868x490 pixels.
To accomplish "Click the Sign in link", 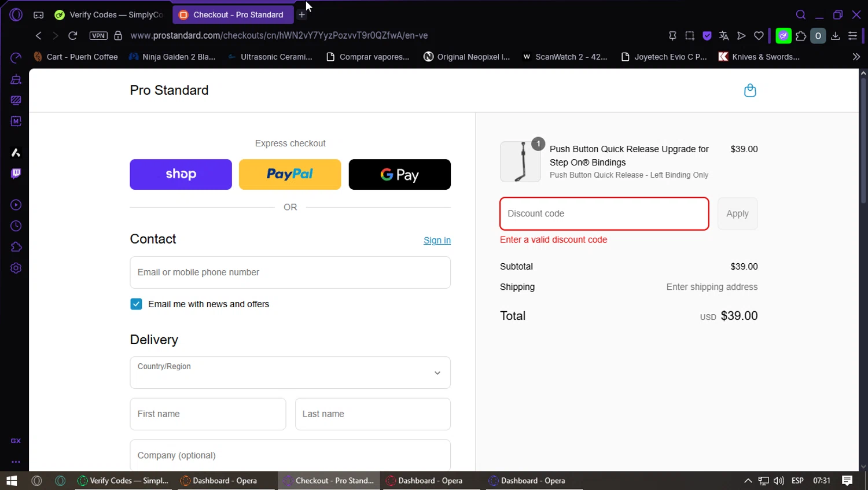I will [437, 240].
